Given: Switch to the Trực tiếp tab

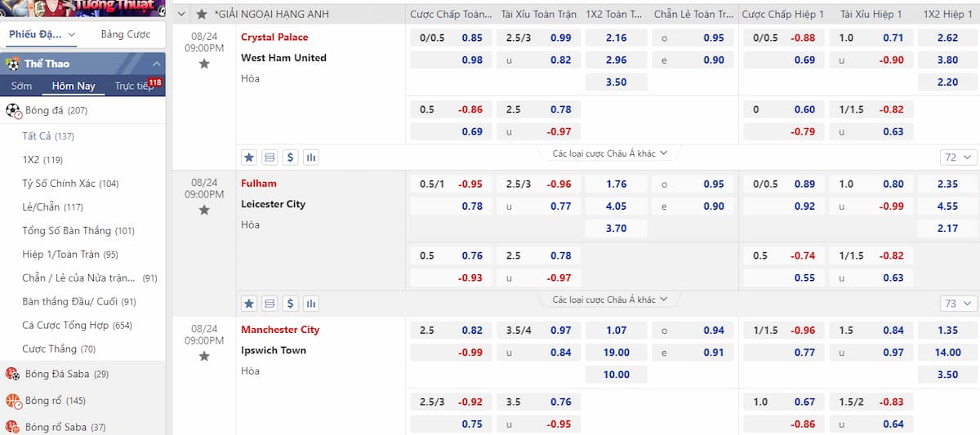Looking at the screenshot, I should (x=134, y=86).
